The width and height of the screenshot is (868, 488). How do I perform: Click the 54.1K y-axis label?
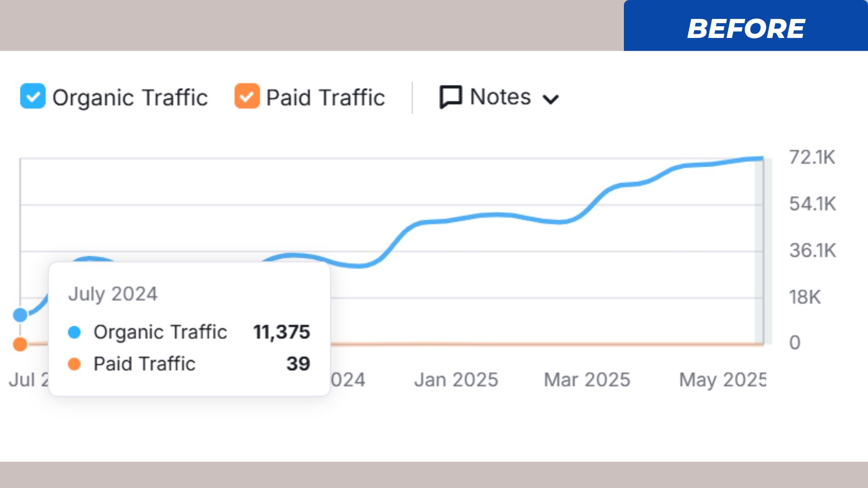pos(812,204)
